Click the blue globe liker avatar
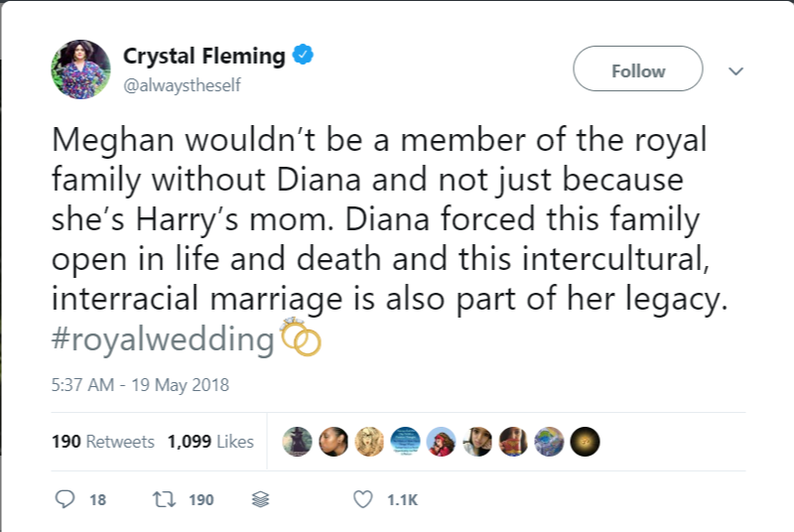794x532 pixels. point(549,442)
